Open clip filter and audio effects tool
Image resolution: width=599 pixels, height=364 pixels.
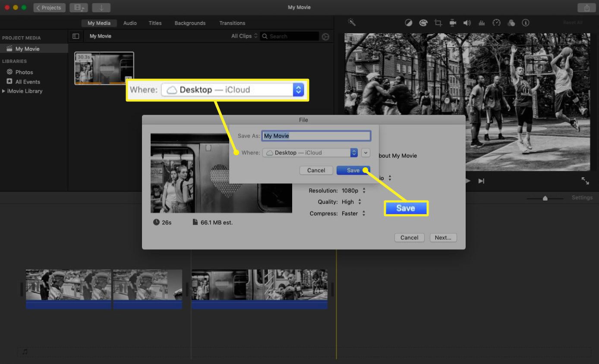511,23
